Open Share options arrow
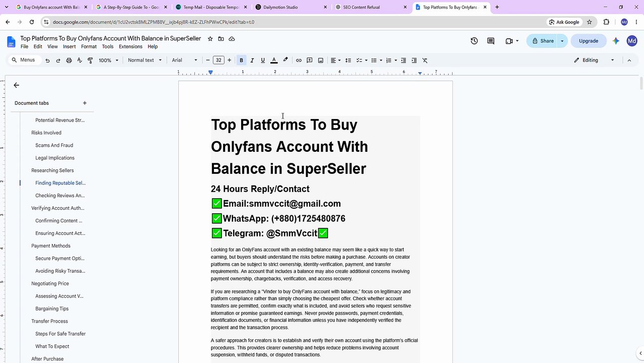 point(562,41)
